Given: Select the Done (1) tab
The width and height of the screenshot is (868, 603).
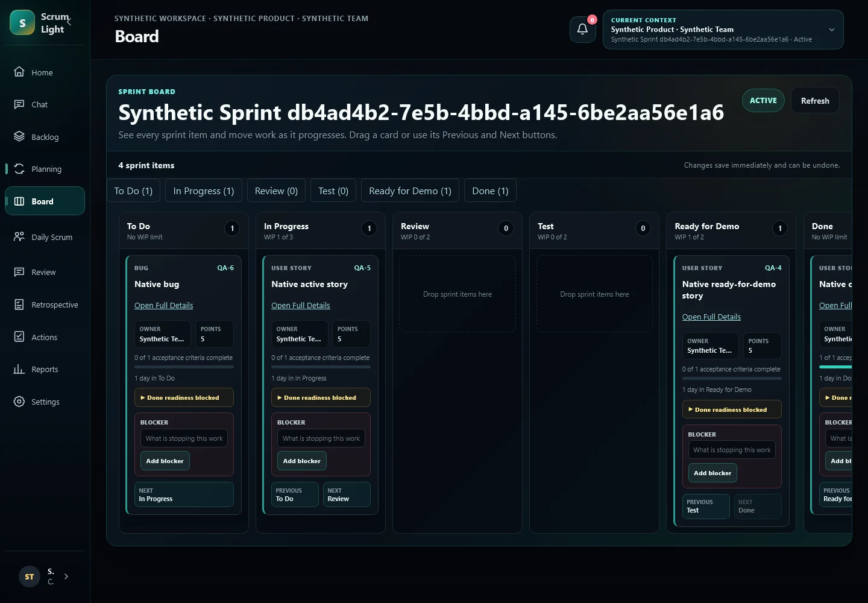Looking at the screenshot, I should point(490,191).
